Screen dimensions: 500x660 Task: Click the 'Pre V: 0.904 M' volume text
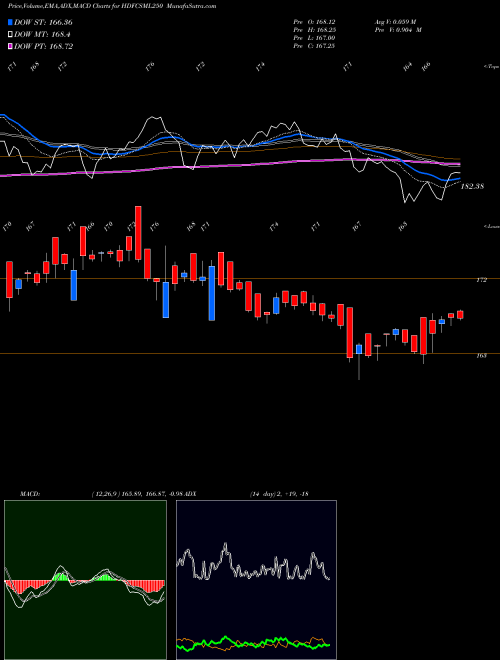coord(397,30)
